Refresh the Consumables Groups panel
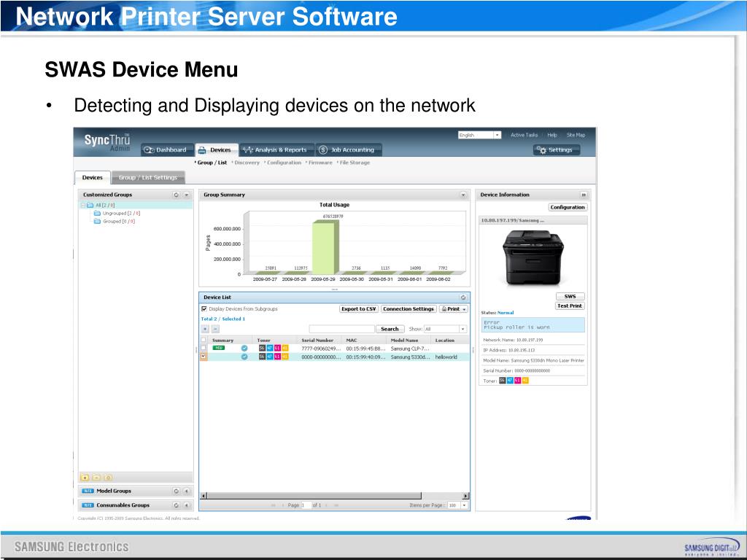Image resolution: width=747 pixels, height=560 pixels. (x=177, y=505)
